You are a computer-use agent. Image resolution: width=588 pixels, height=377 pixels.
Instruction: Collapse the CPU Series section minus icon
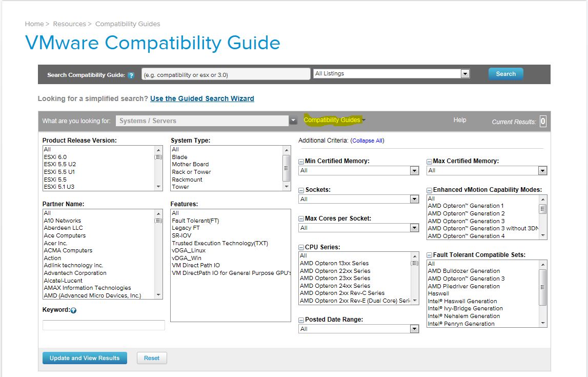[300, 247]
